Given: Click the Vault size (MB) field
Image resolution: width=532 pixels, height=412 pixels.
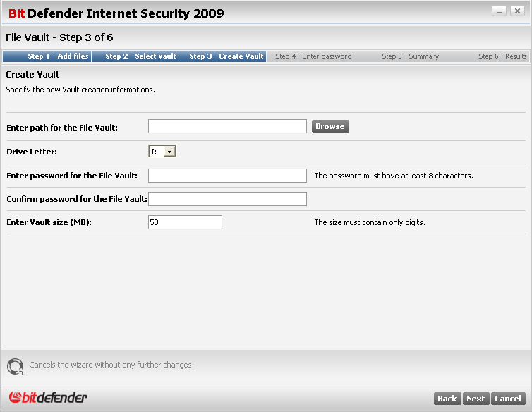Looking at the screenshot, I should (186, 222).
